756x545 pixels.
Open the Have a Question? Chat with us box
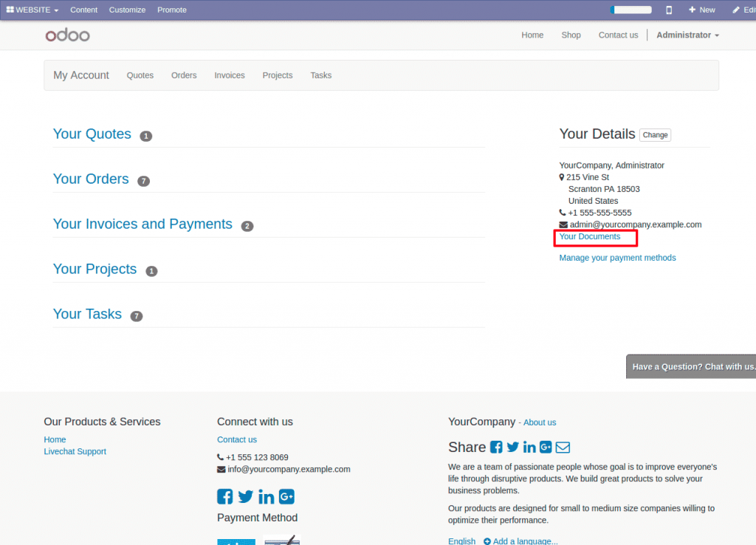691,366
